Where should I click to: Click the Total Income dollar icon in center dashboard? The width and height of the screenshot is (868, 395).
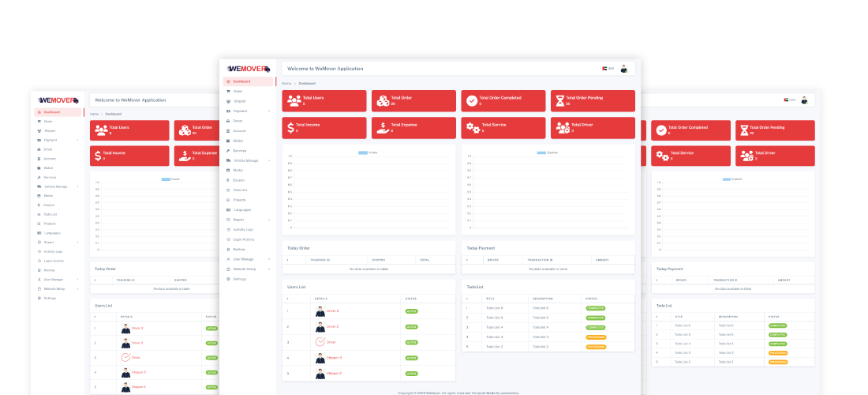[x=291, y=127]
